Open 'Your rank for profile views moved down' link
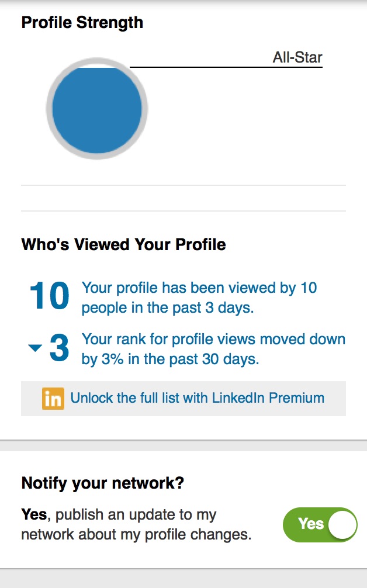The width and height of the screenshot is (367, 588). [x=213, y=349]
